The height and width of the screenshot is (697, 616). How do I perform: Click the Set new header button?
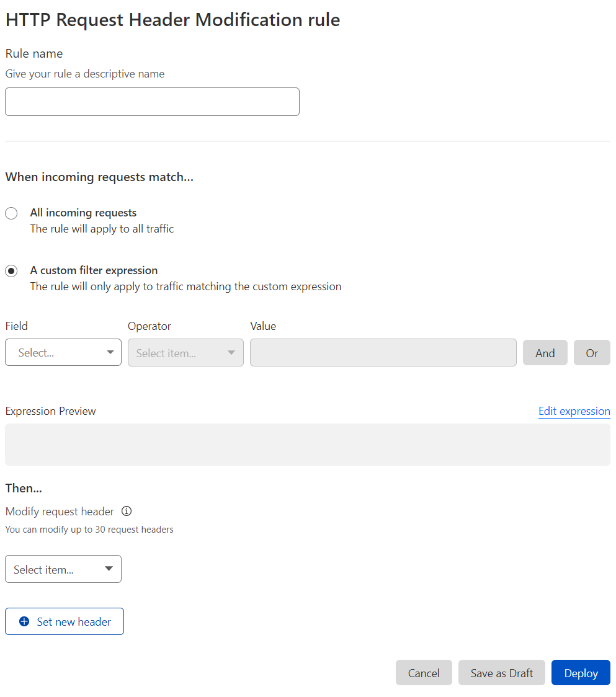click(64, 621)
